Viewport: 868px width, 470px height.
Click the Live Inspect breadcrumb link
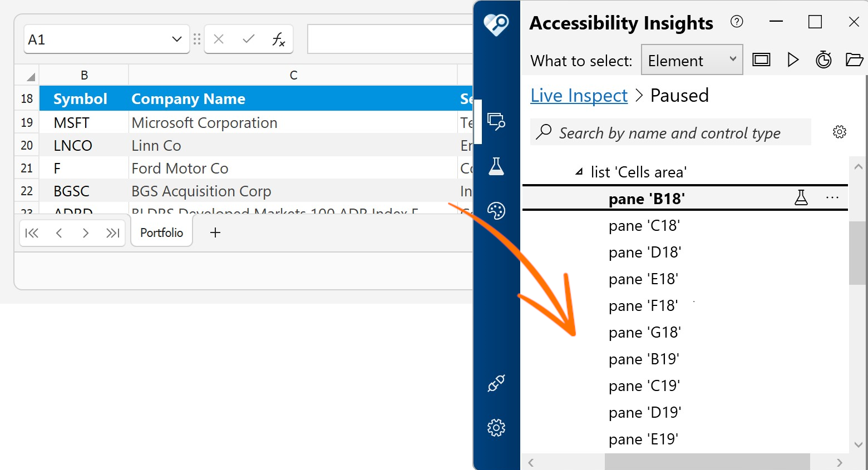(x=579, y=96)
